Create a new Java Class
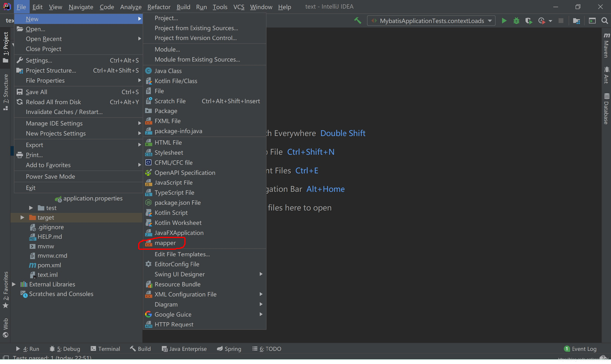Screen dimensions: 611x364 (204, 71)
